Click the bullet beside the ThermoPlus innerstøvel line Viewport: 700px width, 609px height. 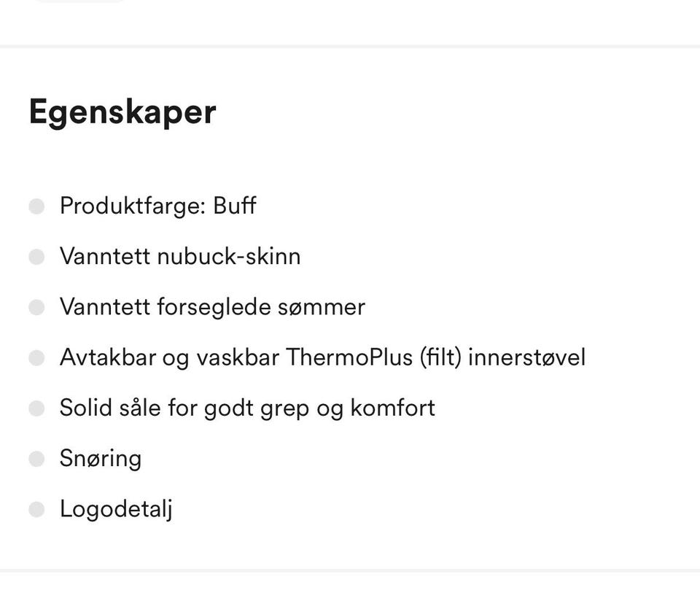[36, 357]
